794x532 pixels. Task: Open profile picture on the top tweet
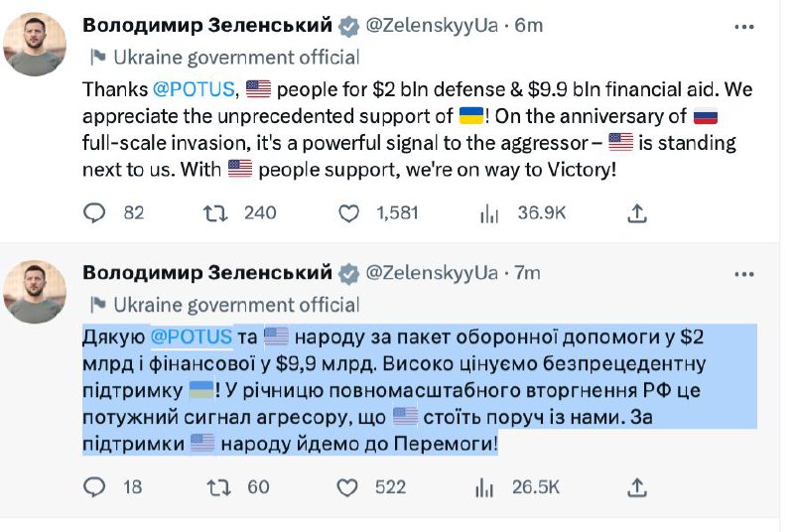[x=35, y=44]
